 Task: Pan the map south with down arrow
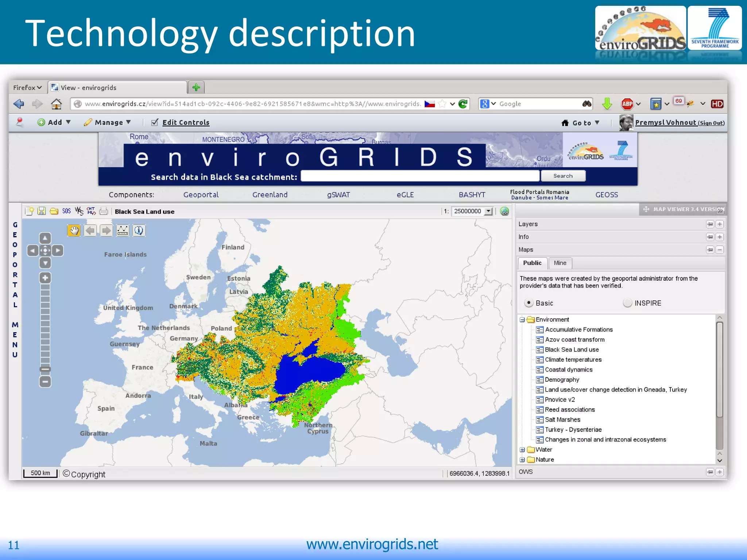click(x=45, y=262)
